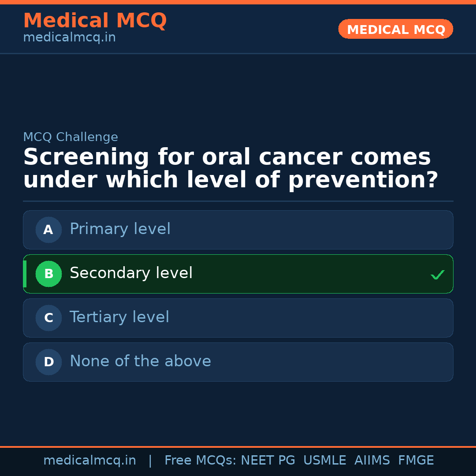Click the MCQ Challenge label
This screenshot has width=476, height=476.
71,137
